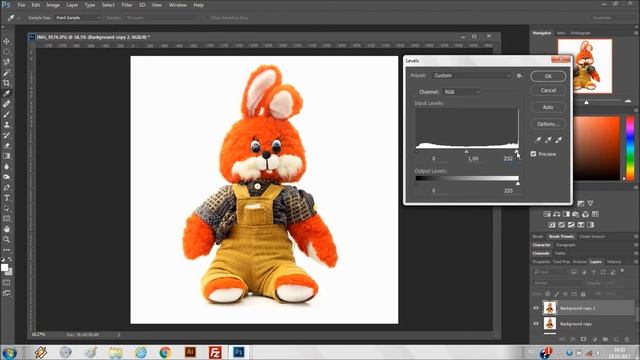Swap foreground and background colors

coord(10,260)
